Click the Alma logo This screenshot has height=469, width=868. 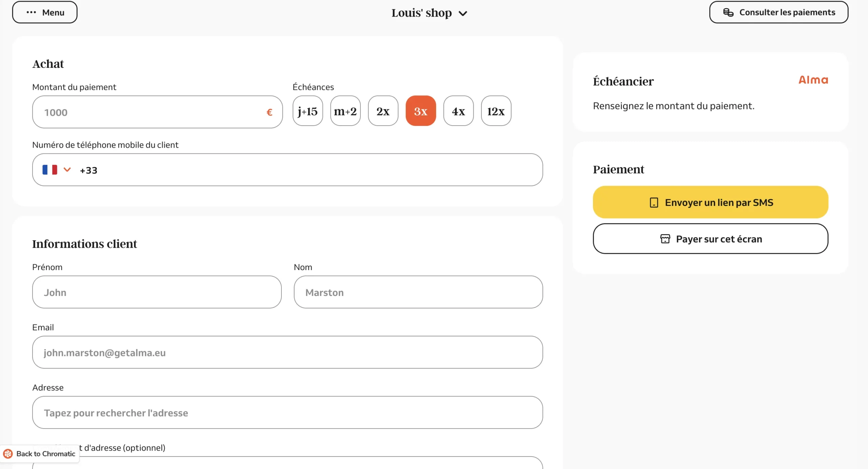[813, 80]
